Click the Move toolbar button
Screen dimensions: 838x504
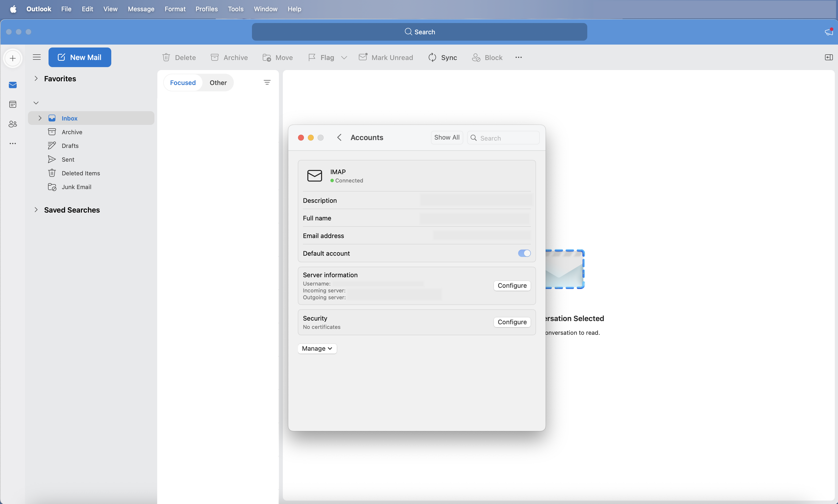(x=278, y=57)
